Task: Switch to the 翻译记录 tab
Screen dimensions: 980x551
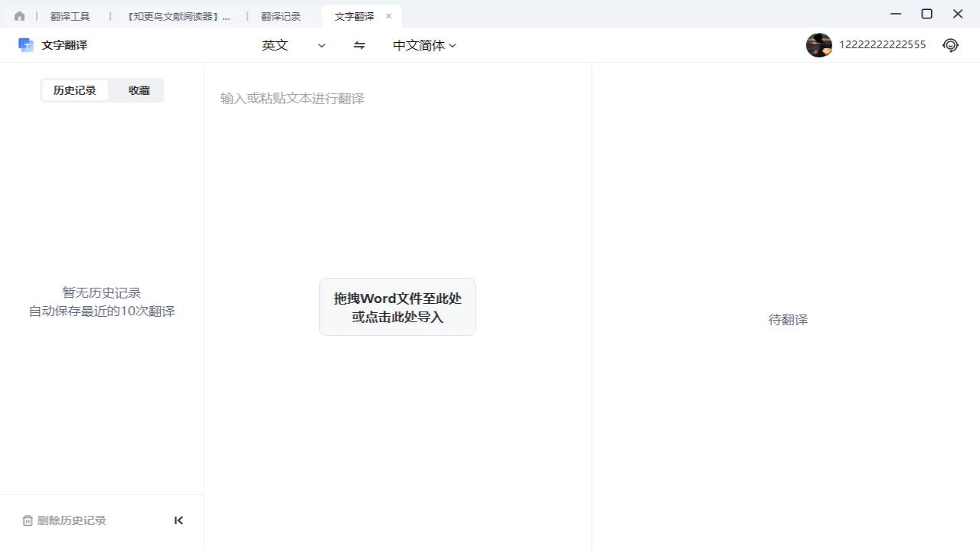Action: 281,15
